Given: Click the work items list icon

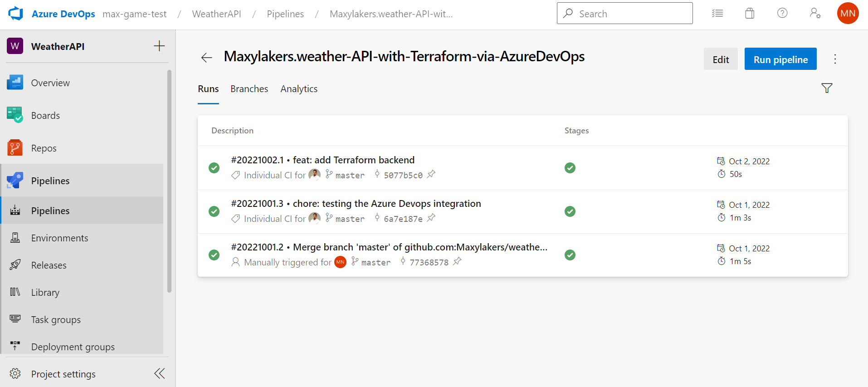Looking at the screenshot, I should (717, 14).
